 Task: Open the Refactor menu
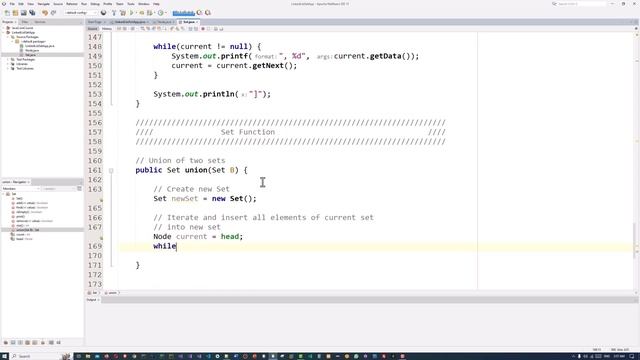point(72,4)
